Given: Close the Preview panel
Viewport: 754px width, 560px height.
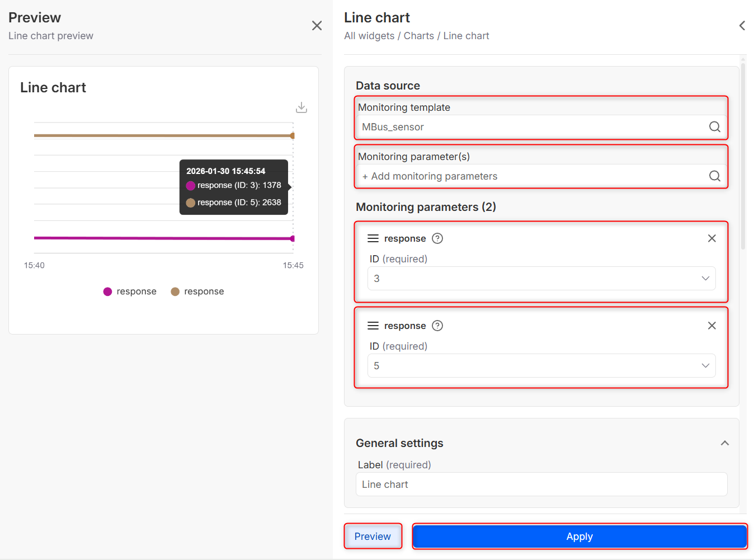Looking at the screenshot, I should point(317,26).
